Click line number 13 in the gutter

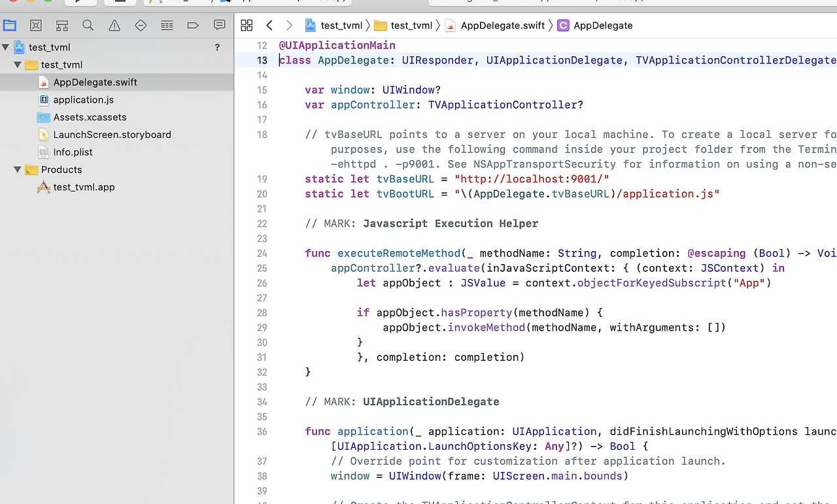tap(262, 60)
